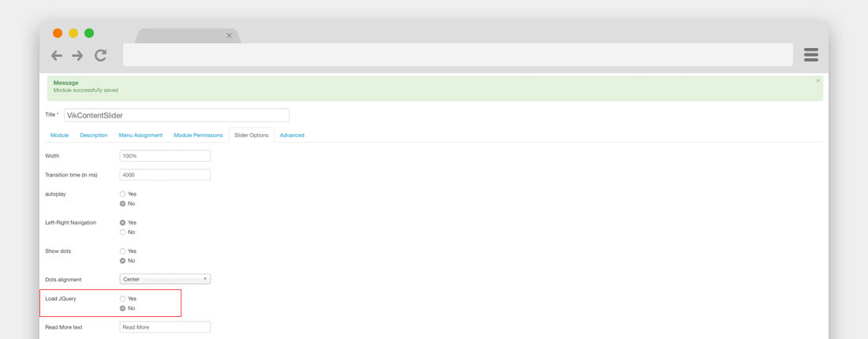Dismiss the 'Module successfully saved' message
Screen dimensions: 868x339
pyautogui.click(x=817, y=80)
